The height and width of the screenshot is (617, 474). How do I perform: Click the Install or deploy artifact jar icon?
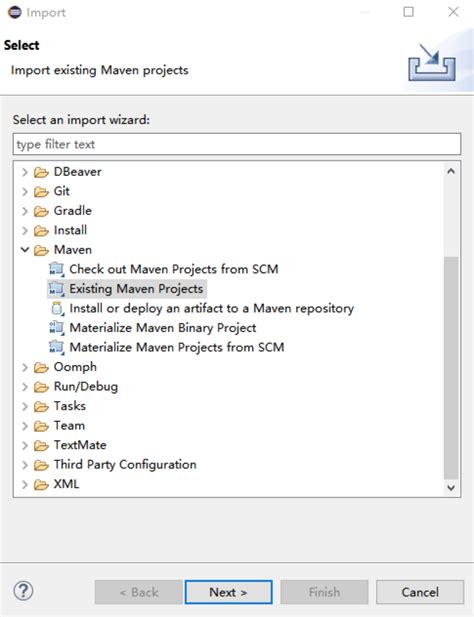[57, 308]
